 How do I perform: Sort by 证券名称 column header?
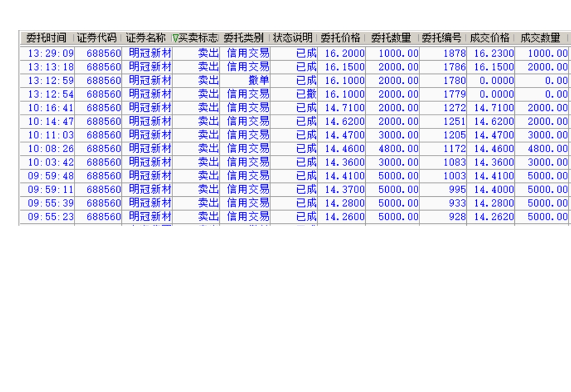point(146,37)
